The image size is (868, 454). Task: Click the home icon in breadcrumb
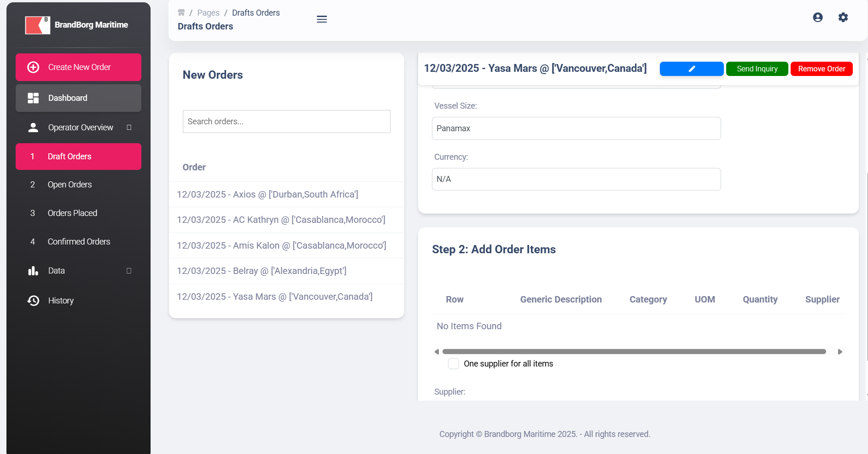pyautogui.click(x=181, y=13)
